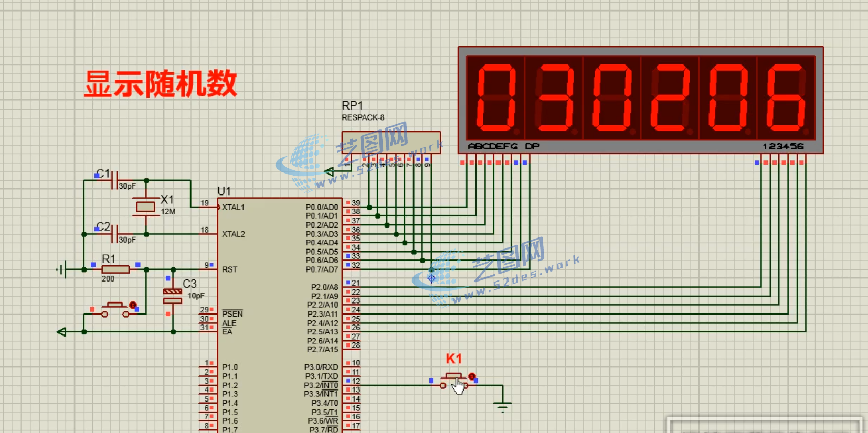Click the 10pF value of C3
The image size is (868, 433).
click(196, 296)
